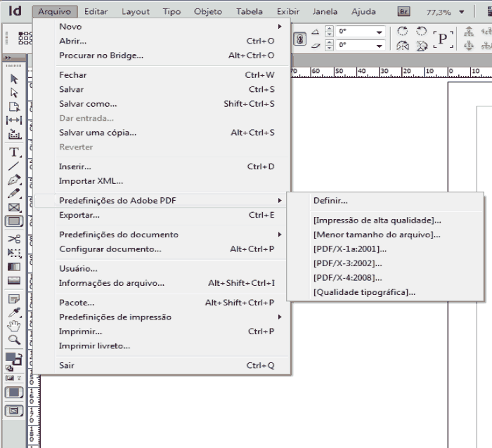Toggle the Preview screen mode button
The image size is (492, 448).
click(14, 411)
